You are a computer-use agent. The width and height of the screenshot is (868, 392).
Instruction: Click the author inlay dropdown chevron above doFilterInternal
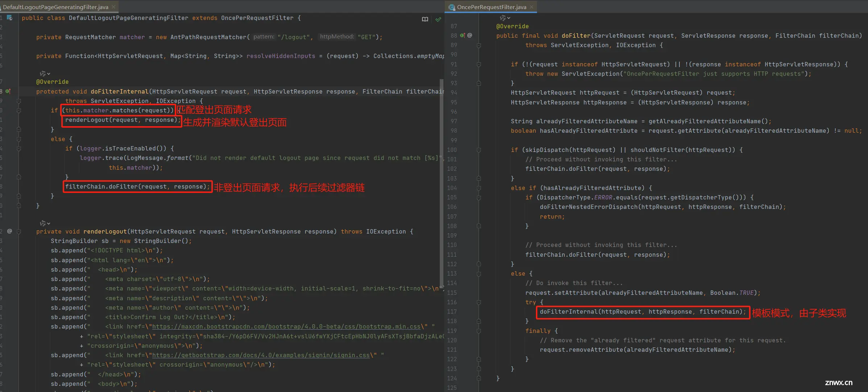pyautogui.click(x=49, y=74)
